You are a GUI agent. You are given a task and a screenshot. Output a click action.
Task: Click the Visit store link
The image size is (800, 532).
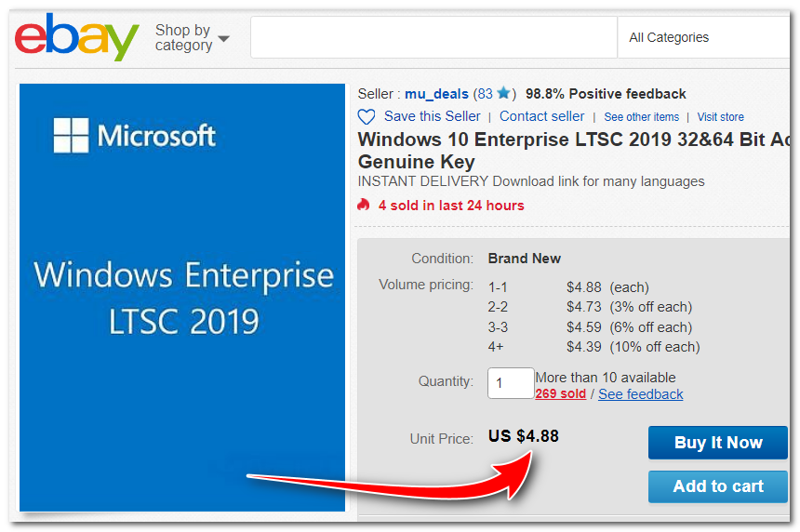coord(720,117)
